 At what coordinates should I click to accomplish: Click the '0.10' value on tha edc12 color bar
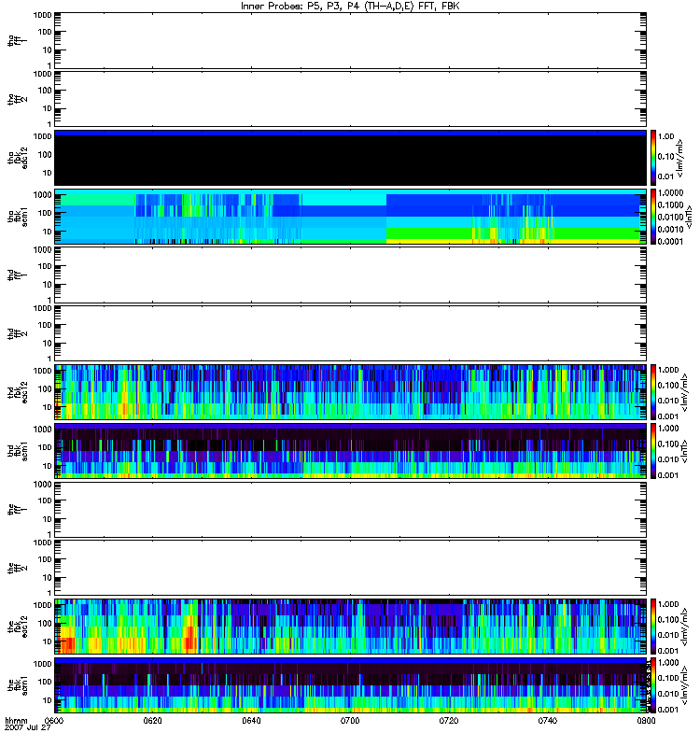(x=666, y=157)
